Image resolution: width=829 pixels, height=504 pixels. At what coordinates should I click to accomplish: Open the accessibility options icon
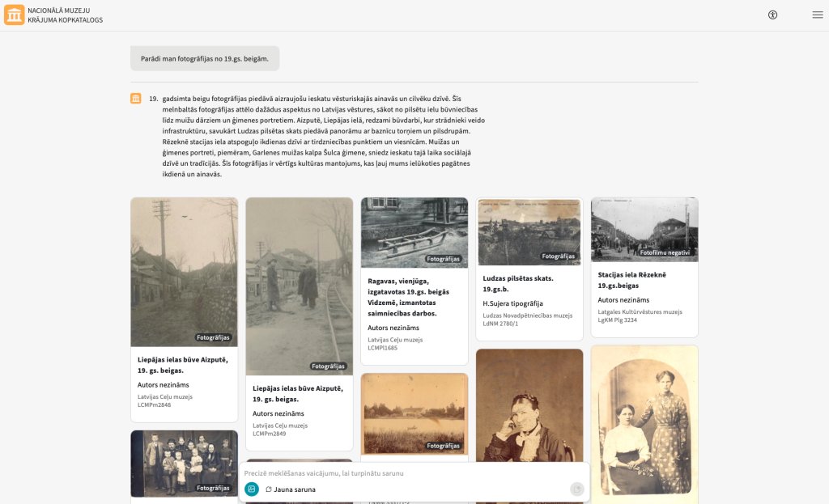(x=772, y=15)
